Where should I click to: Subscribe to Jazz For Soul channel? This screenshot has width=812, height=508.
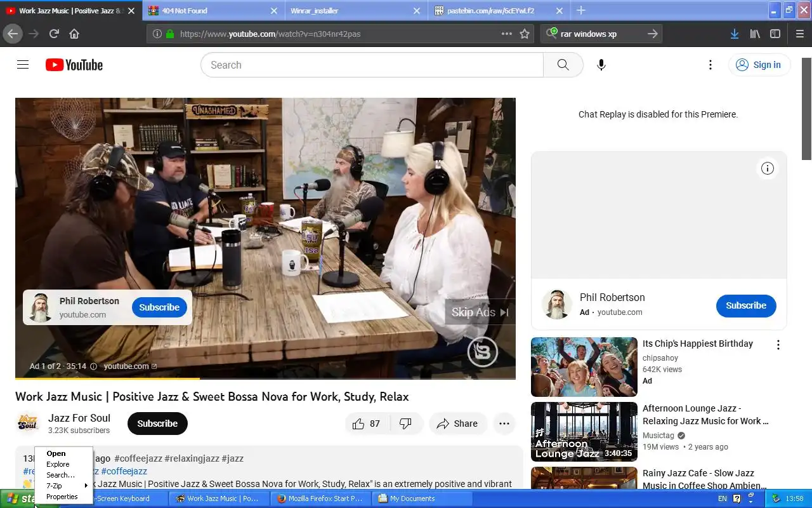[157, 424]
